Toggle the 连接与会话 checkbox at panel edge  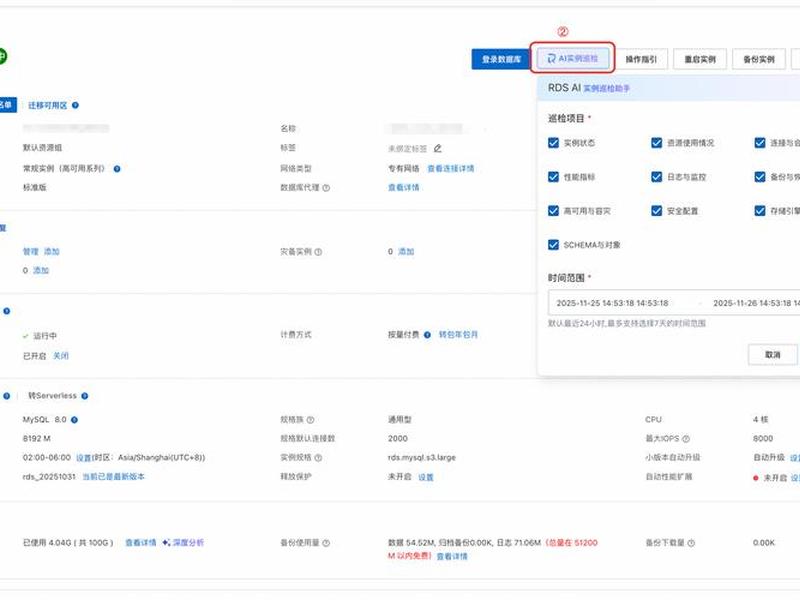(x=760, y=143)
